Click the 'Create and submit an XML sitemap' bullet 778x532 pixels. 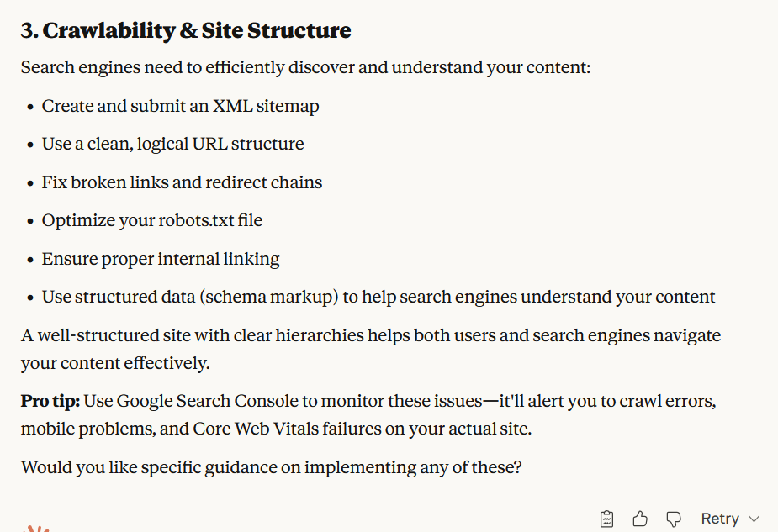click(x=180, y=106)
